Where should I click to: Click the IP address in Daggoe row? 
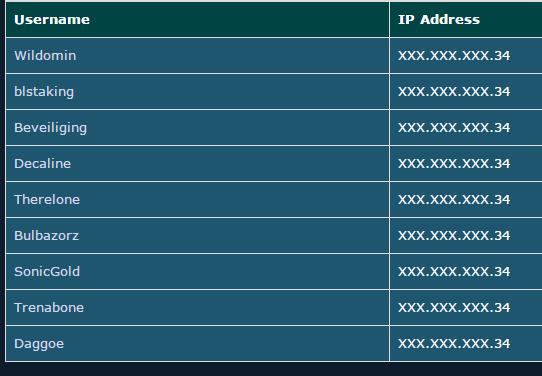[x=454, y=344]
